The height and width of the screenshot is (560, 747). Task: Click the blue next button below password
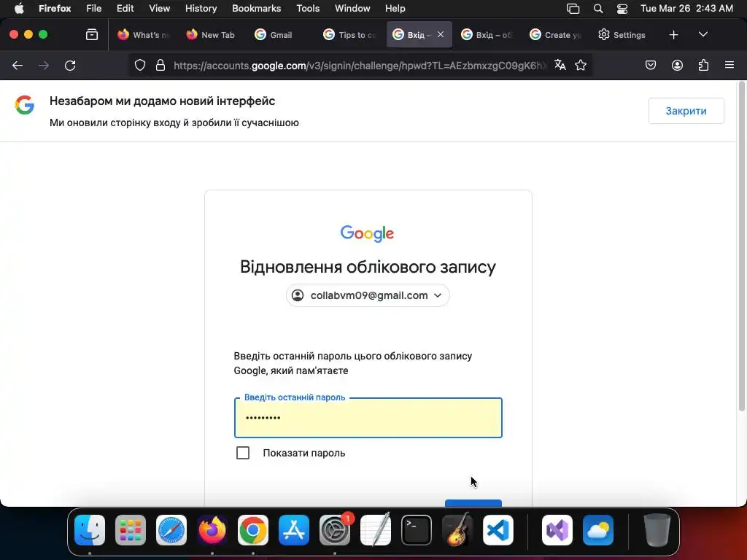tap(473, 503)
